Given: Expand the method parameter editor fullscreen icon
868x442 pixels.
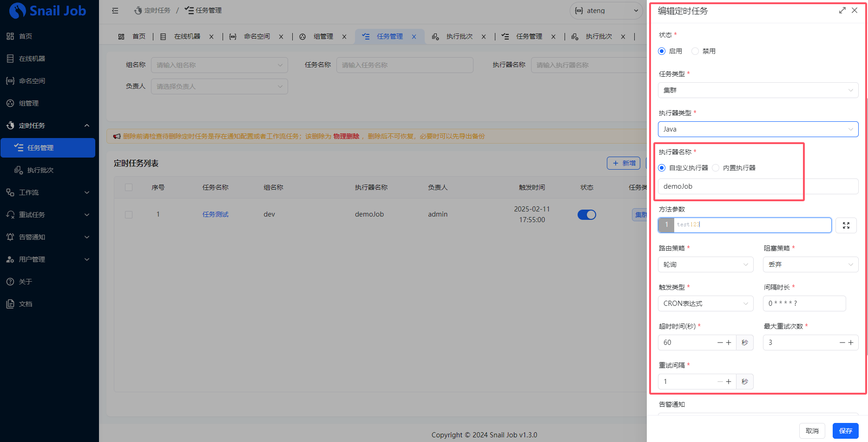Looking at the screenshot, I should point(846,225).
